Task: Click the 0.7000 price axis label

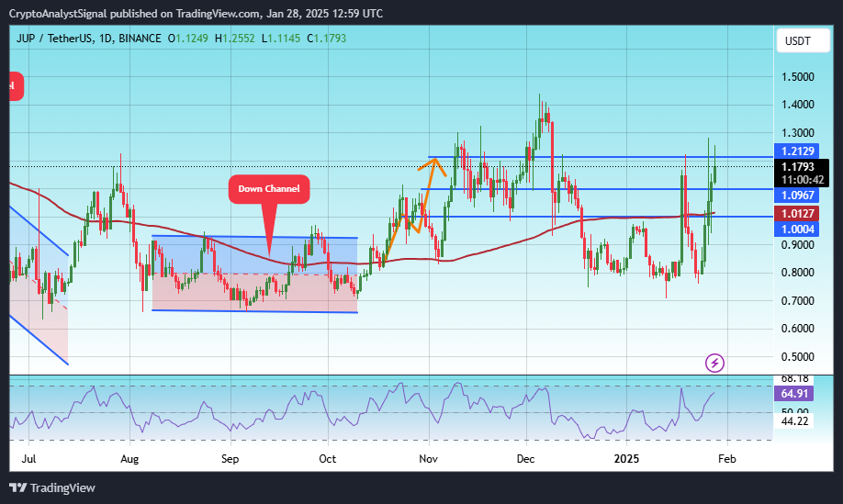Action: [798, 301]
